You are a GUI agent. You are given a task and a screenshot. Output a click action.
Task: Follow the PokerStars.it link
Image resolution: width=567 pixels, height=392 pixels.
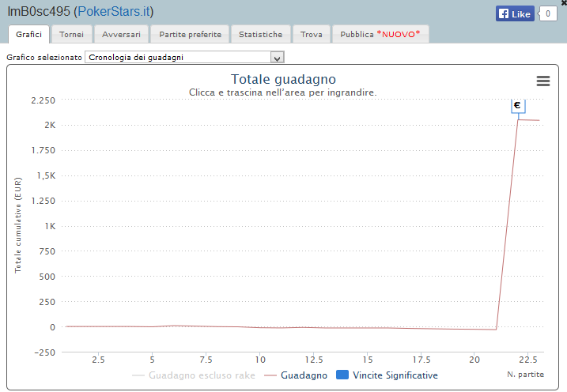pos(112,12)
